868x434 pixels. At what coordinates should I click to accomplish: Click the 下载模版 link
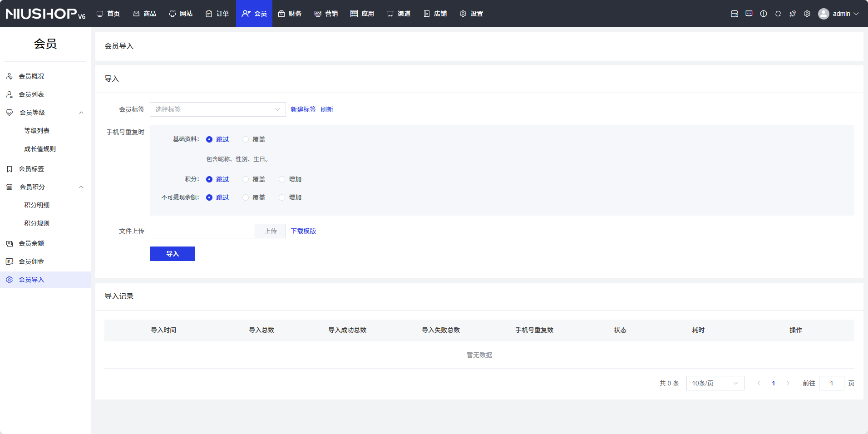click(x=303, y=231)
